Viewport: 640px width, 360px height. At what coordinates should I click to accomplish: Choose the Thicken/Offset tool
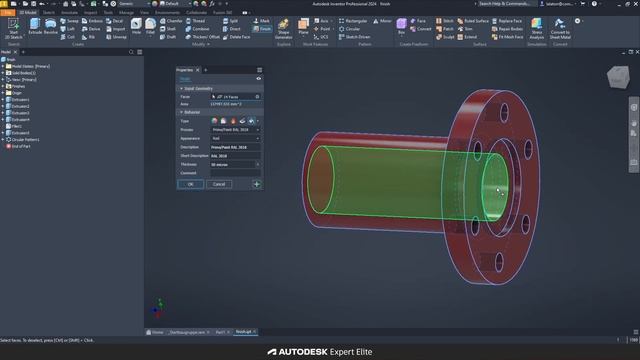202,37
